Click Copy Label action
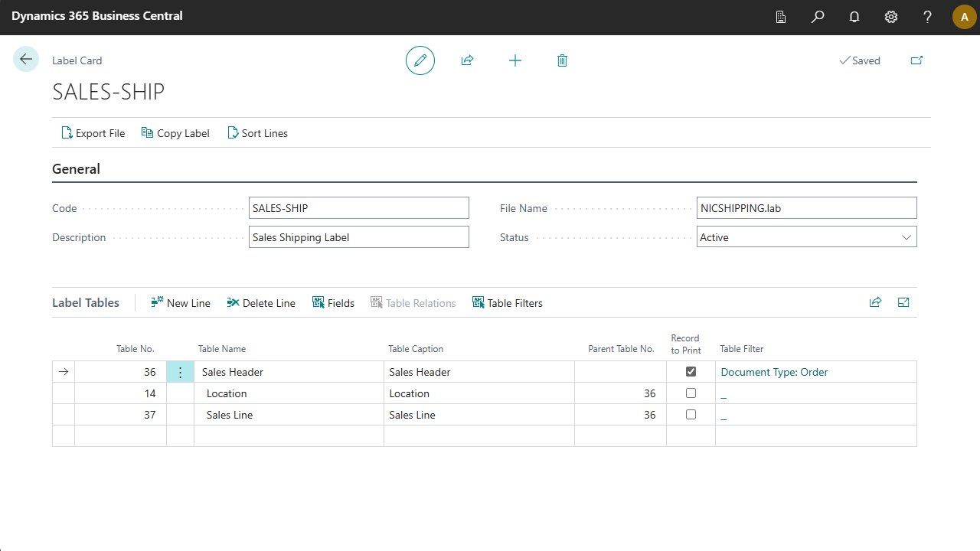The image size is (980, 551). click(x=175, y=133)
